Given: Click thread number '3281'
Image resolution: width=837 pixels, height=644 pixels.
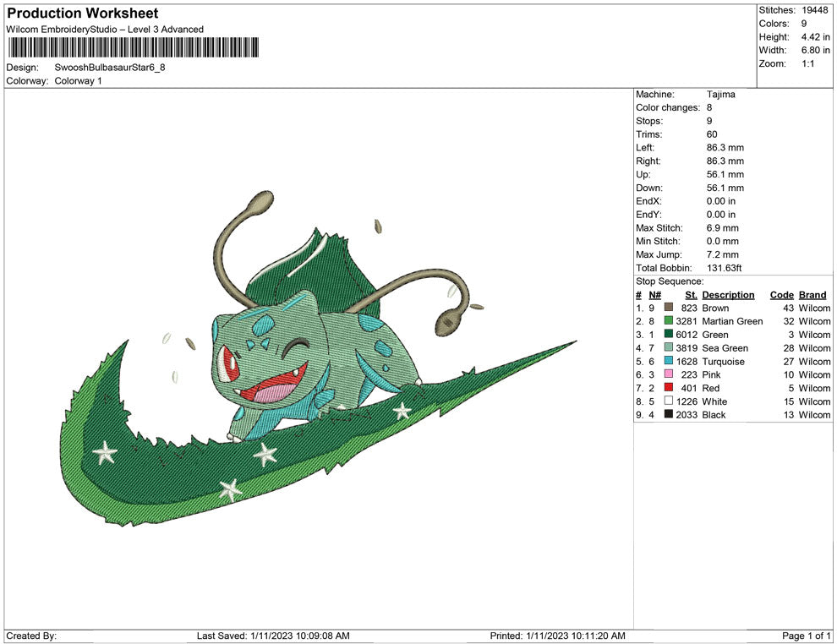Looking at the screenshot, I should pos(687,321).
